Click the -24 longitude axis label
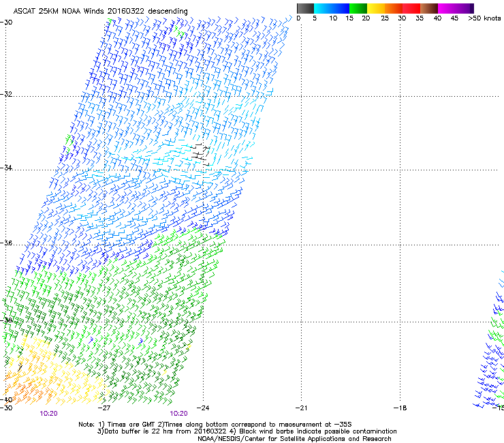This screenshot has width=504, height=443. pos(203,408)
